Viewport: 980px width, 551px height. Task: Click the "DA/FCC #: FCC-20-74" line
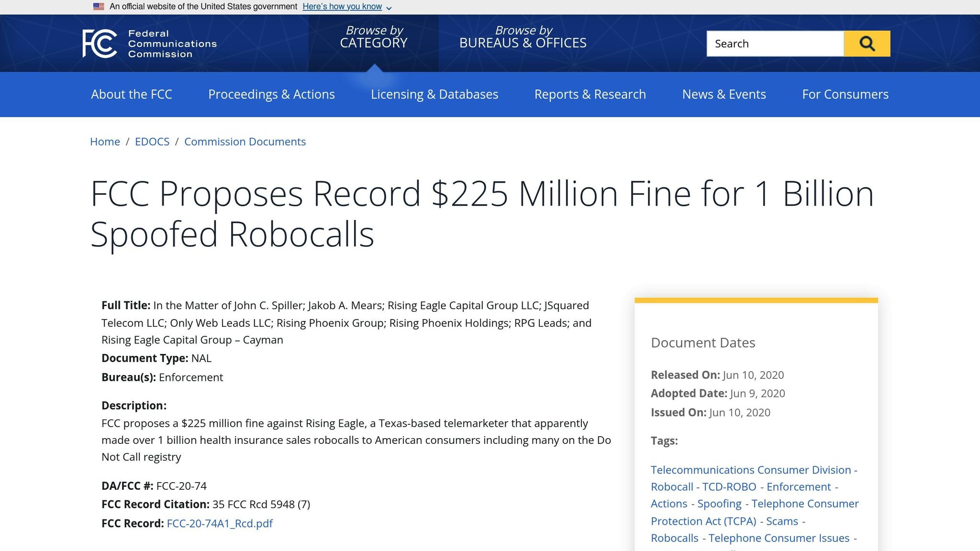tap(154, 486)
